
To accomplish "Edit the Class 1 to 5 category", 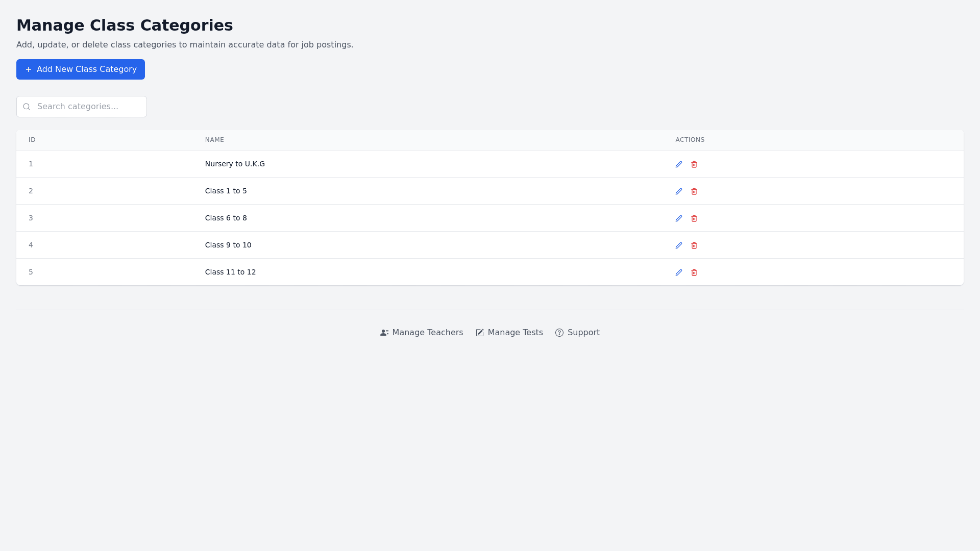I will coord(678,191).
